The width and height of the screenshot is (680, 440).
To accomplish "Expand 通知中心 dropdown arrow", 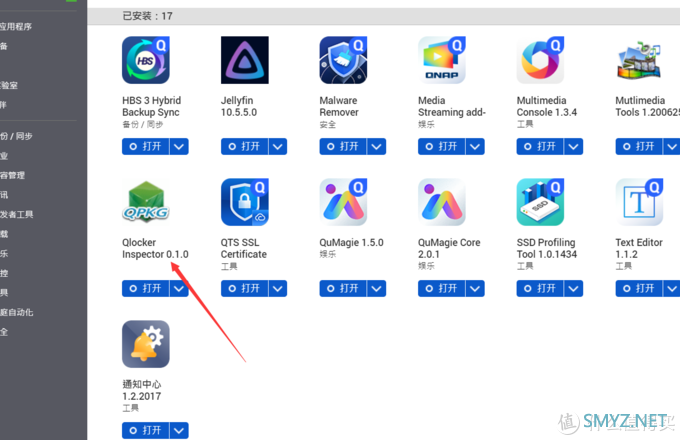I will tap(179, 430).
